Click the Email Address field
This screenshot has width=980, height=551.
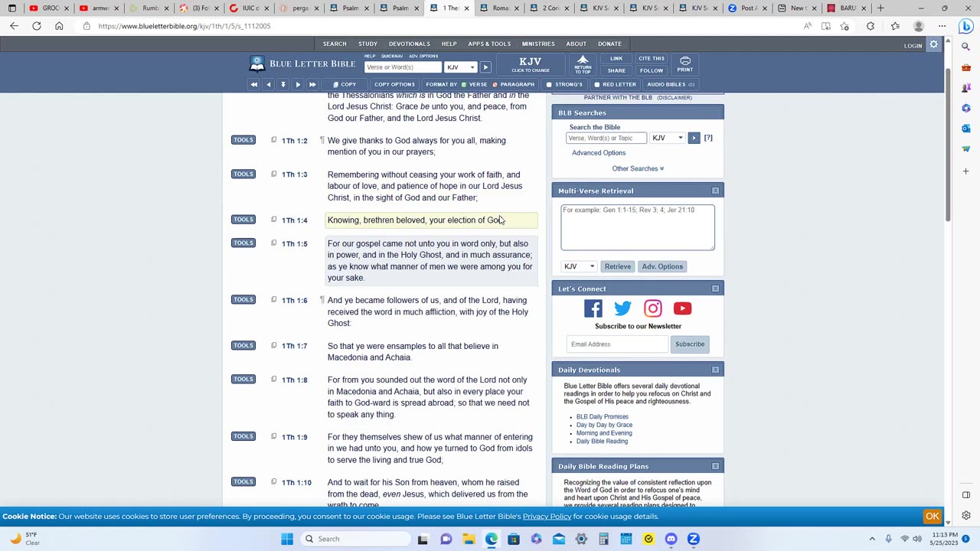pos(617,344)
